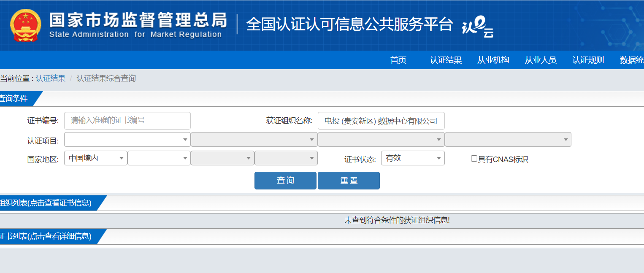Image resolution: width=644 pixels, height=273 pixels.
Task: Tick the 具有CNAS标识 checkbox
Action: (474, 159)
